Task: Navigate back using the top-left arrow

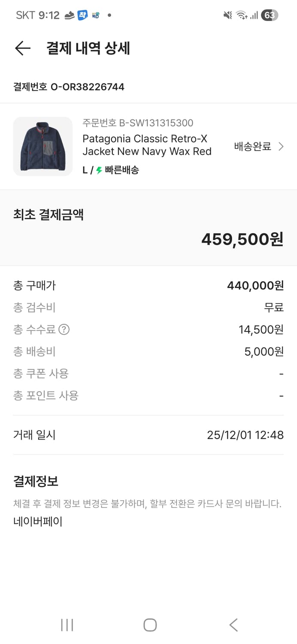Action: 22,48
